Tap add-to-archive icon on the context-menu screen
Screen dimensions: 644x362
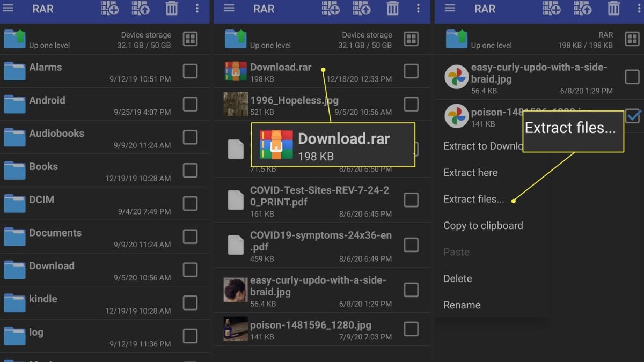point(552,8)
